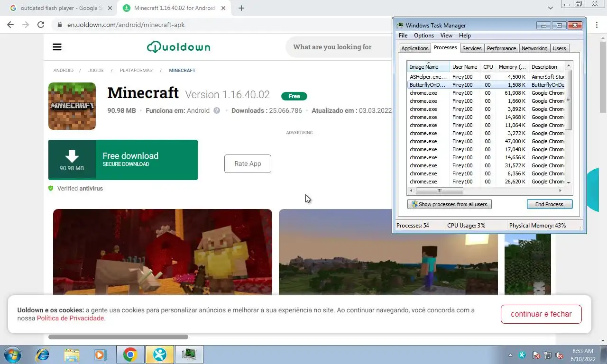The height and width of the screenshot is (364, 607).
Task: Click the Action Center flag tray icon
Action: click(536, 355)
